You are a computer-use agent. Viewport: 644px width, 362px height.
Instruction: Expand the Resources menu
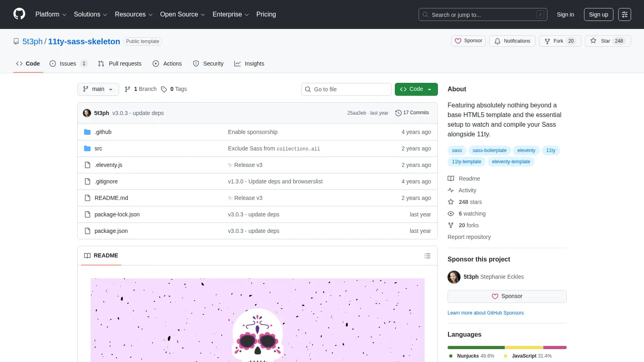[134, 14]
